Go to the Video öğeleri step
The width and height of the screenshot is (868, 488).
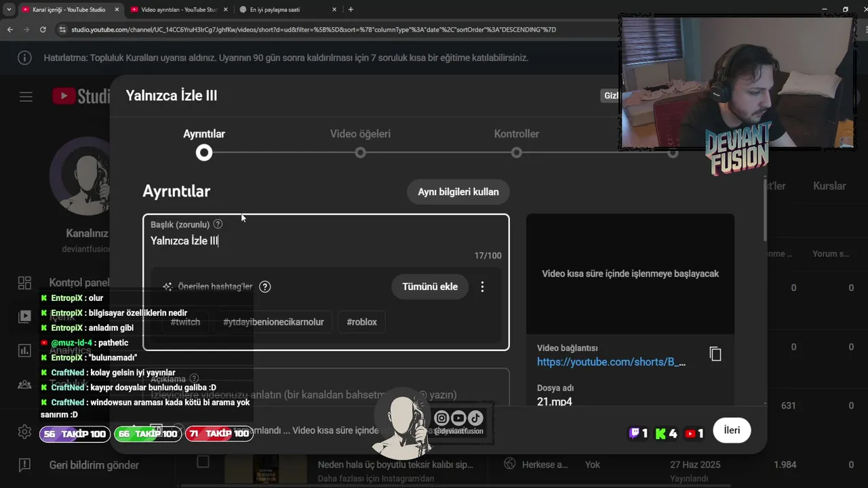pos(360,144)
